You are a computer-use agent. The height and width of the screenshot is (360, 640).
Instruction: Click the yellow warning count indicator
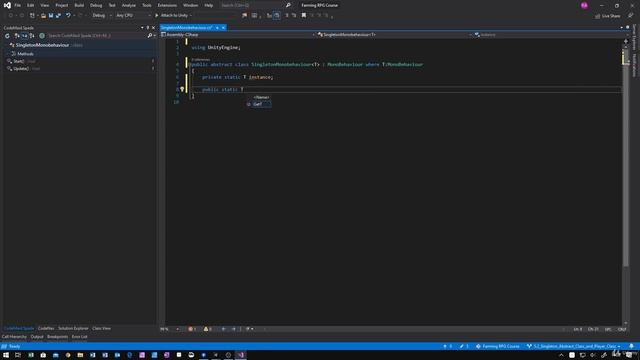pyautogui.click(x=207, y=329)
